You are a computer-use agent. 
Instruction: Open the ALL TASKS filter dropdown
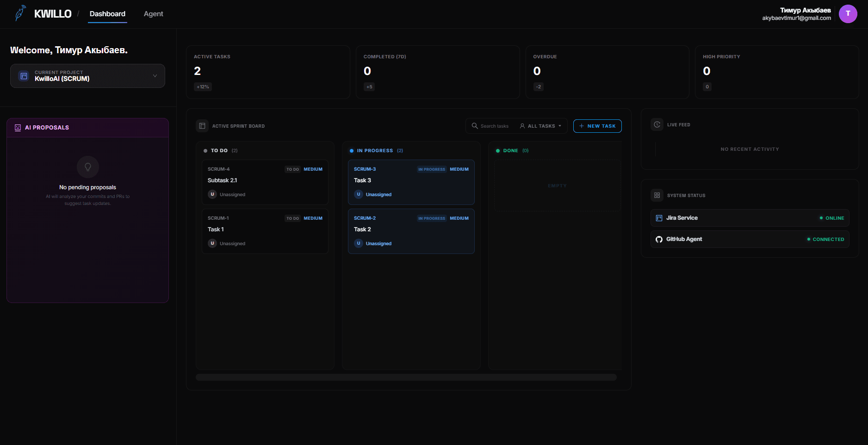(540, 125)
